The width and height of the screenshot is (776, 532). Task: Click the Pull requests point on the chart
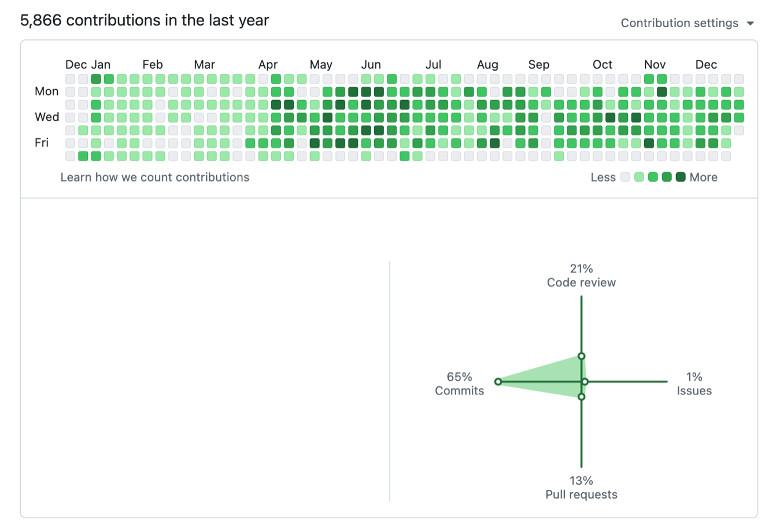coord(582,397)
